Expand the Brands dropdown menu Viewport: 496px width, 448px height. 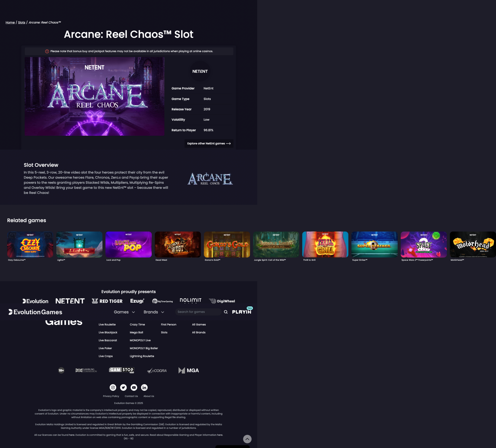pyautogui.click(x=154, y=312)
